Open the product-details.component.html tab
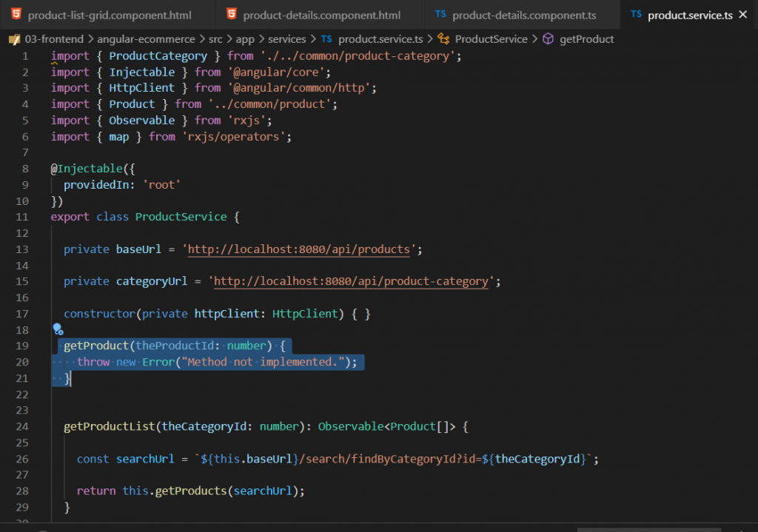 pyautogui.click(x=321, y=15)
